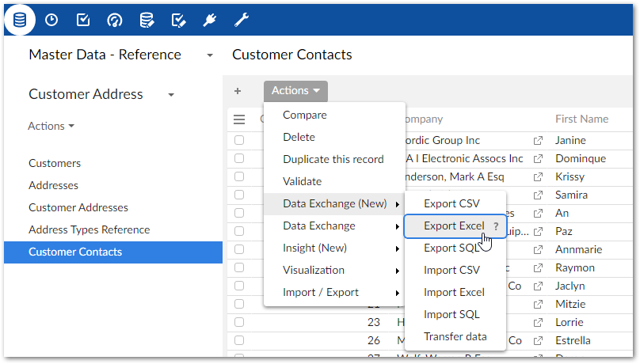The image size is (640, 364).
Task: Click the help question mark on Export Excel
Action: coord(496,226)
